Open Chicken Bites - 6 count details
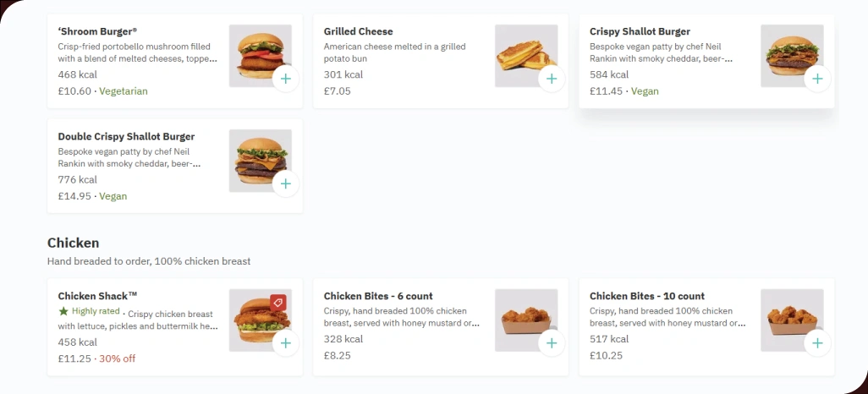 (378, 296)
